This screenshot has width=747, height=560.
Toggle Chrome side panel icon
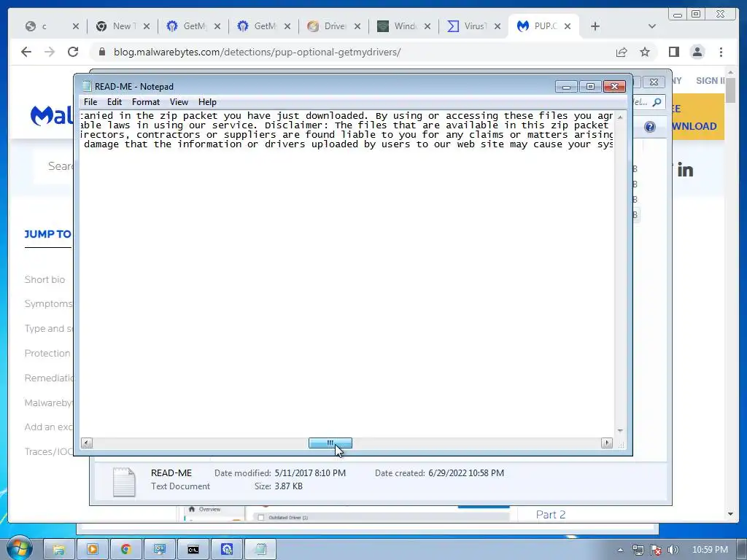point(673,52)
